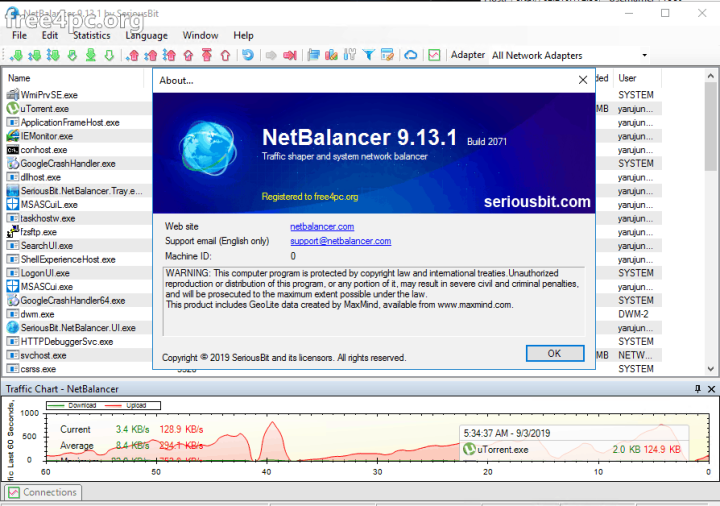This screenshot has height=506, width=720.
Task: Click the blue funnel filter icon
Action: pos(368,55)
